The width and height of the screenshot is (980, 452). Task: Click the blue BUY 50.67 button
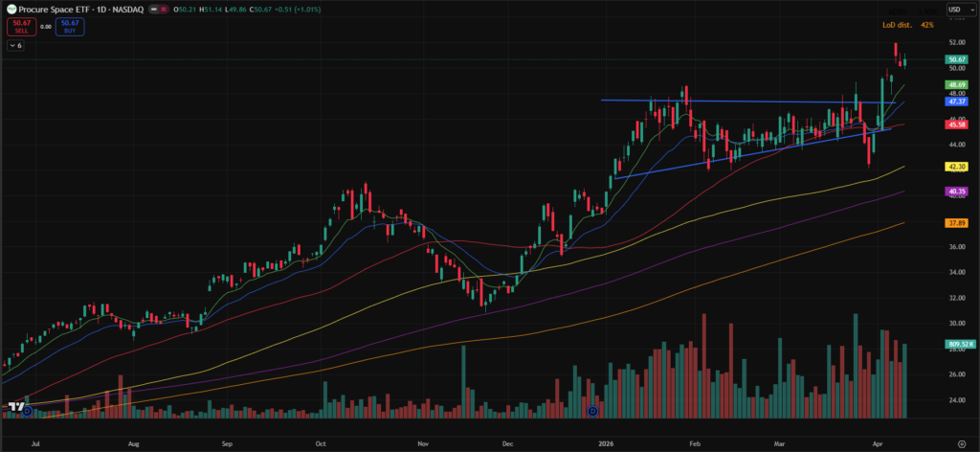coord(69,28)
